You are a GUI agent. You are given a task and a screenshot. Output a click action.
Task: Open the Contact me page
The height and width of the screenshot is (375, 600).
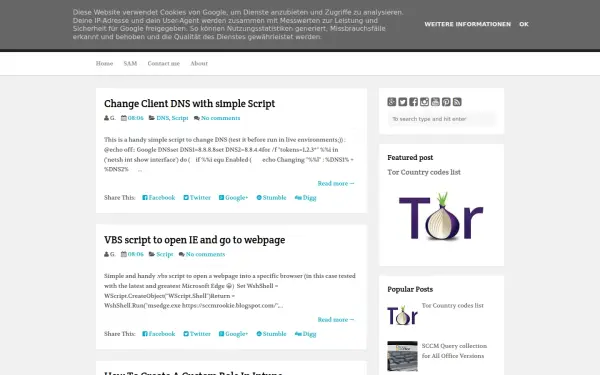click(x=164, y=64)
